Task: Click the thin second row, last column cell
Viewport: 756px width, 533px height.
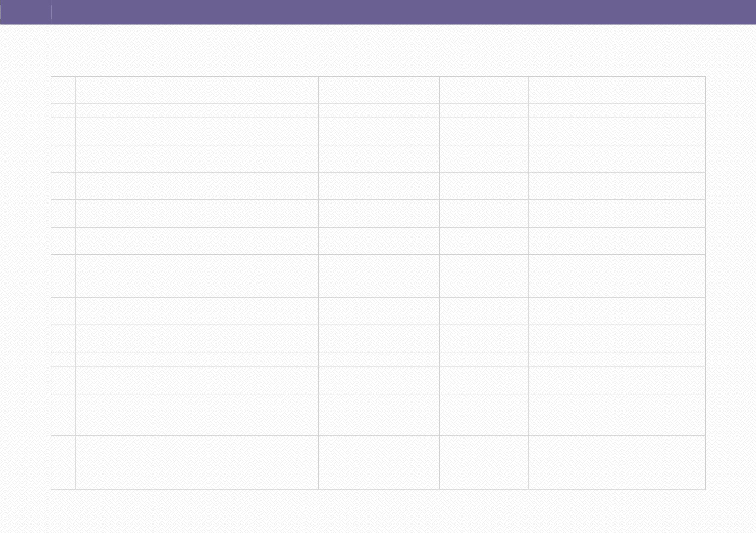Action: (x=617, y=111)
